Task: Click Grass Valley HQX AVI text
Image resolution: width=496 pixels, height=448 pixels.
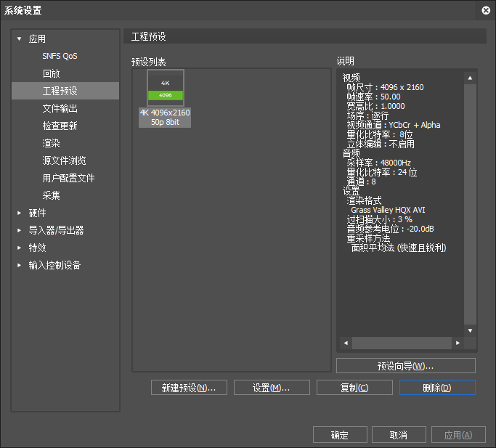Action: coord(388,210)
